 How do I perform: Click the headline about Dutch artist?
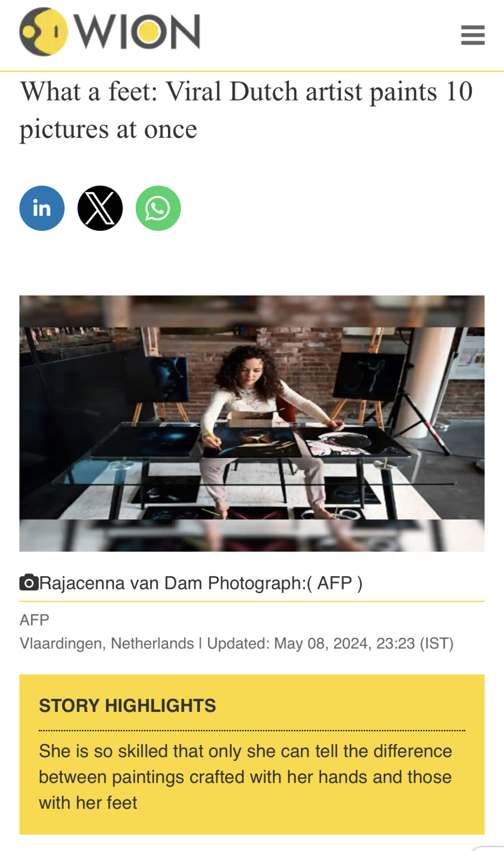(246, 110)
